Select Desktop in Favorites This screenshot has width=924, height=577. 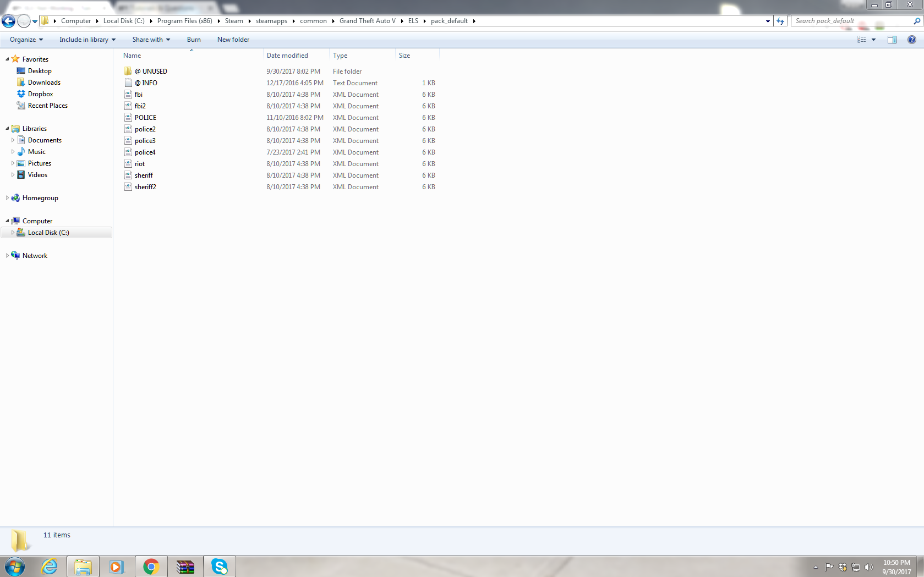pyautogui.click(x=40, y=71)
